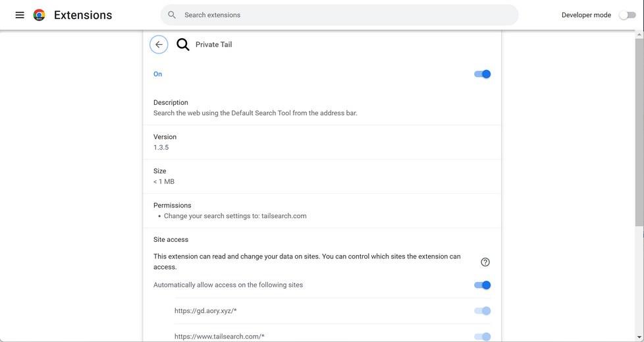This screenshot has width=644, height=342.
Task: Turn off the Private Tail extension
Action: [x=482, y=74]
